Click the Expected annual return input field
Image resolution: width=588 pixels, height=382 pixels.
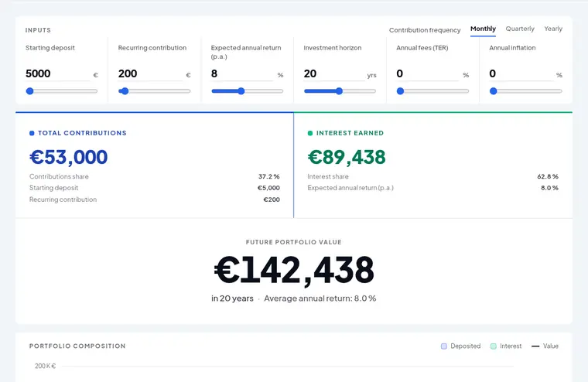[242, 73]
